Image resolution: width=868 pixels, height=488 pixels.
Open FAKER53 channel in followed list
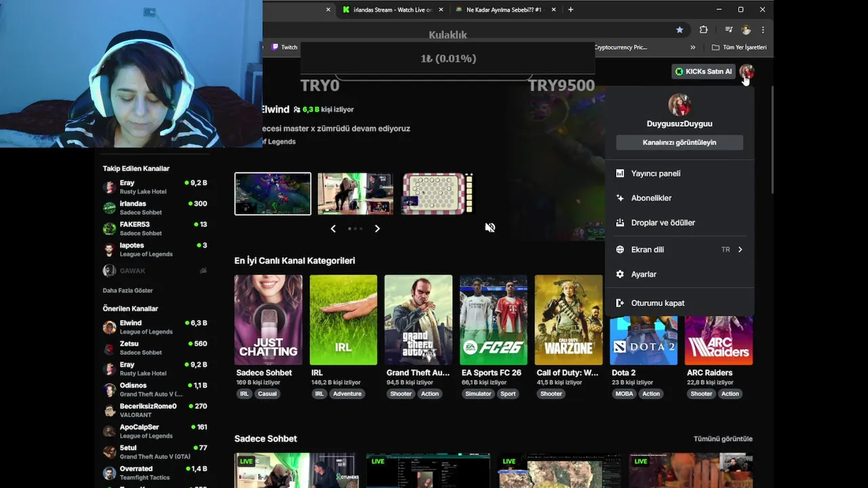click(155, 228)
